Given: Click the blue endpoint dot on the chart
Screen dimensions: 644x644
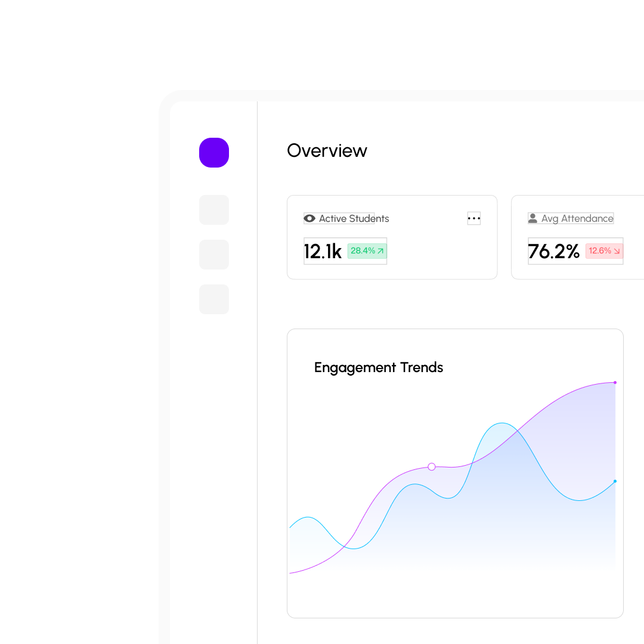Looking at the screenshot, I should [614, 481].
